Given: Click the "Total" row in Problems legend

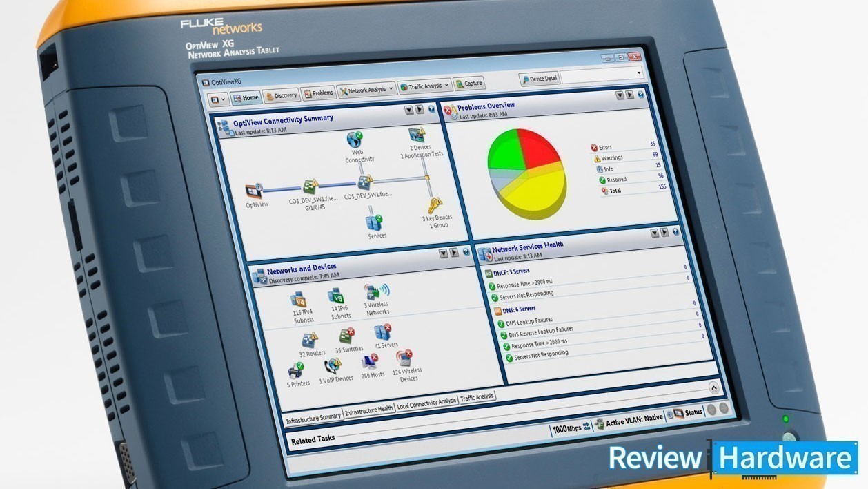Looking at the screenshot, I should click(634, 189).
